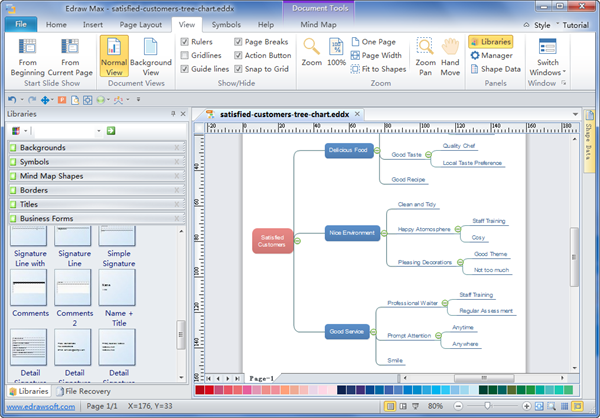Image resolution: width=600 pixels, height=418 pixels.
Task: Select the Zoom magnifier tool
Action: tap(311, 57)
